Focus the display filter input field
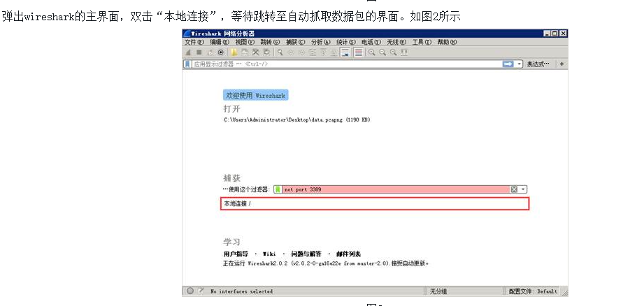 pyautogui.click(x=347, y=64)
